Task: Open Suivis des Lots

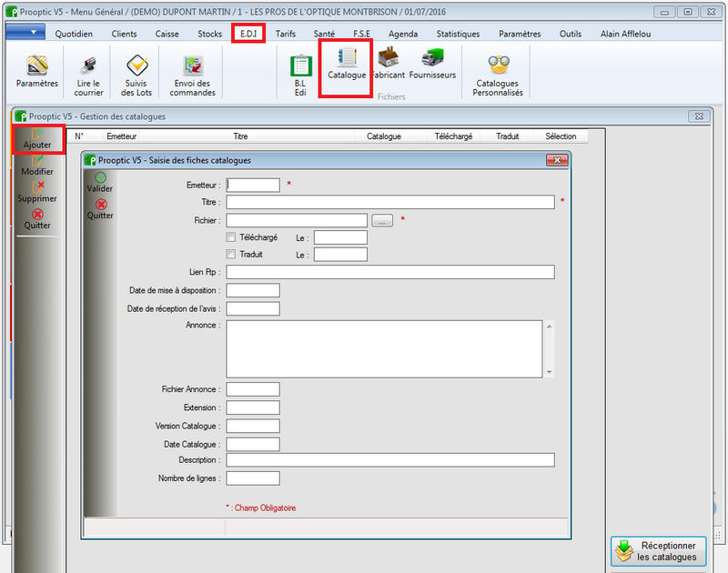Action: click(136, 75)
